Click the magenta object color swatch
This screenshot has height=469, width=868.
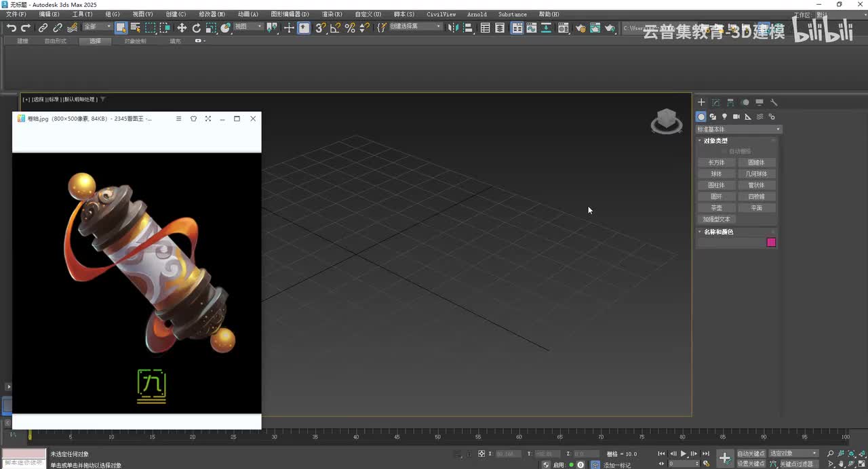click(x=771, y=243)
